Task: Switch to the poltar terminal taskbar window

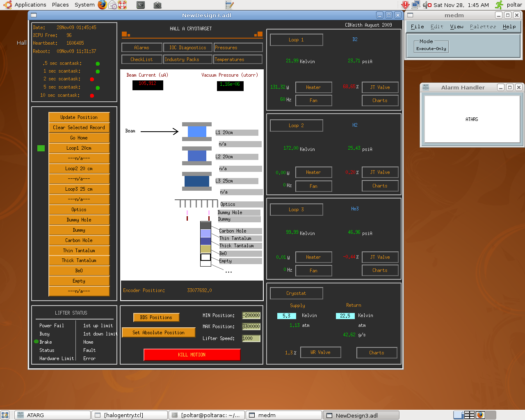Action: [207, 415]
